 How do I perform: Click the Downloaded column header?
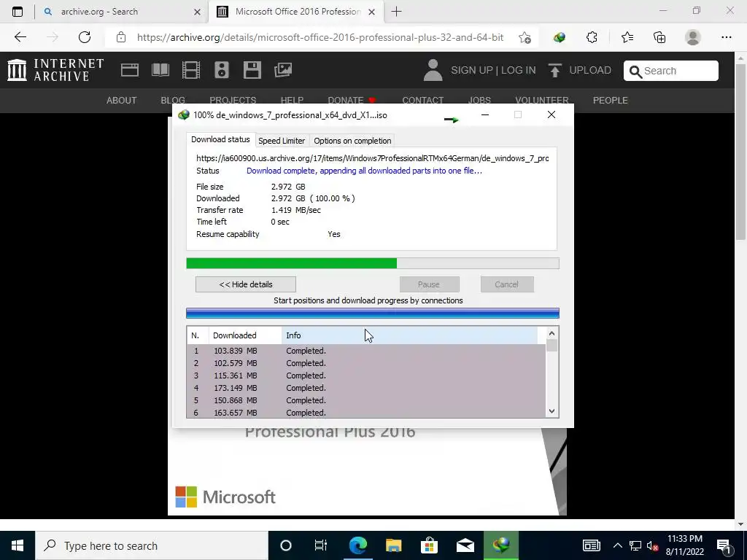[245, 335]
